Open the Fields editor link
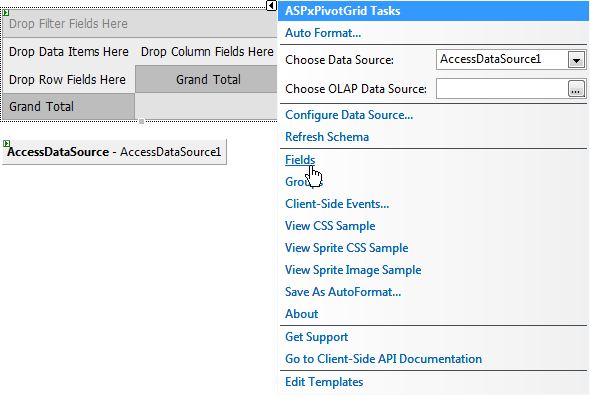590x395 pixels. click(x=300, y=160)
